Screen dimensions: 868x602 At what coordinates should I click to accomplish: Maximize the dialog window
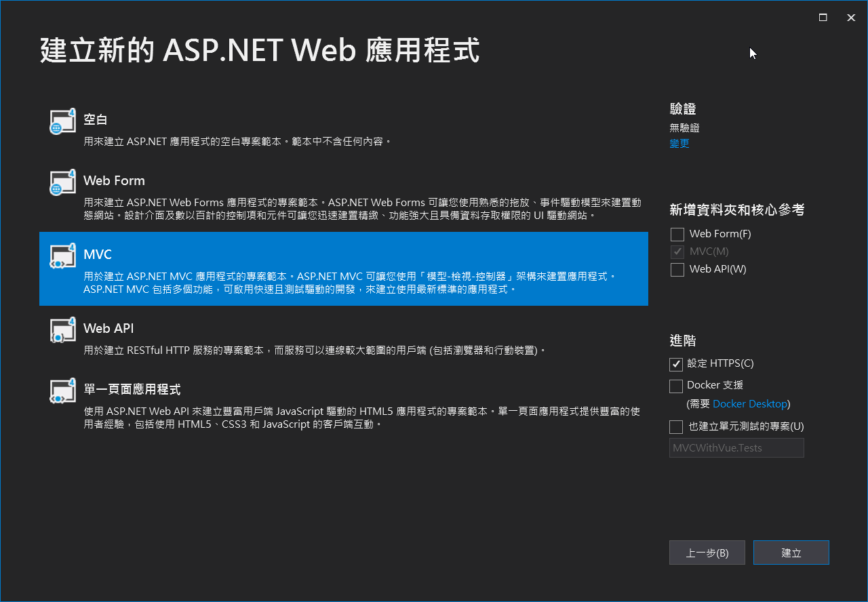[x=823, y=18]
